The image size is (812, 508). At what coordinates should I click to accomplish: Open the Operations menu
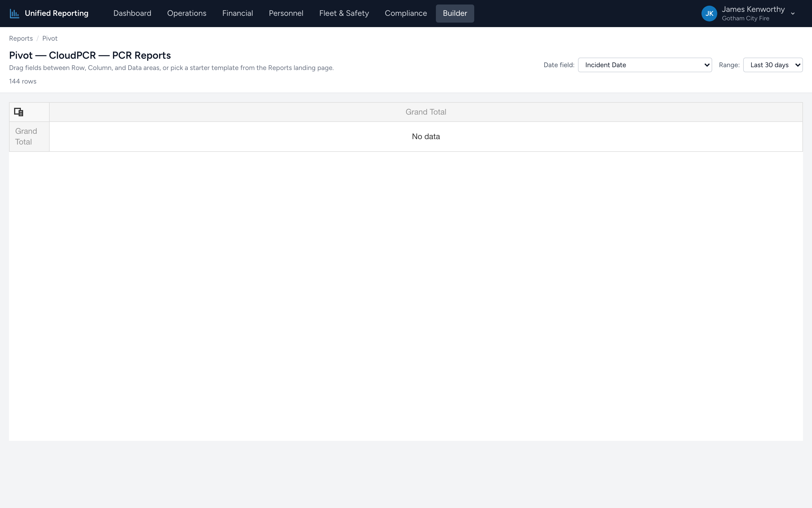(187, 14)
